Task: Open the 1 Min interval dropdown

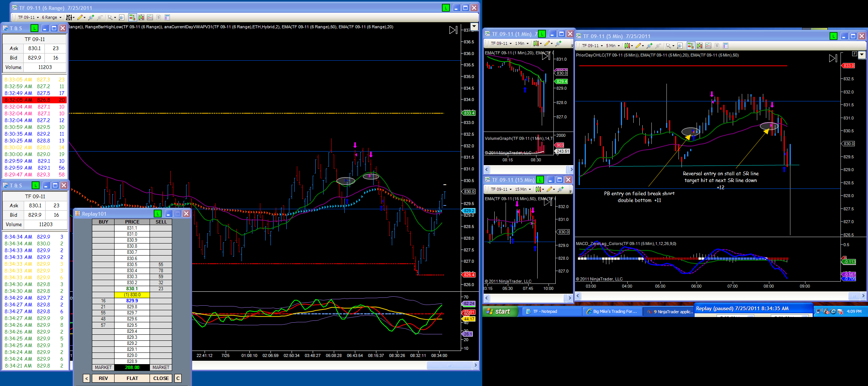Action: (522, 43)
